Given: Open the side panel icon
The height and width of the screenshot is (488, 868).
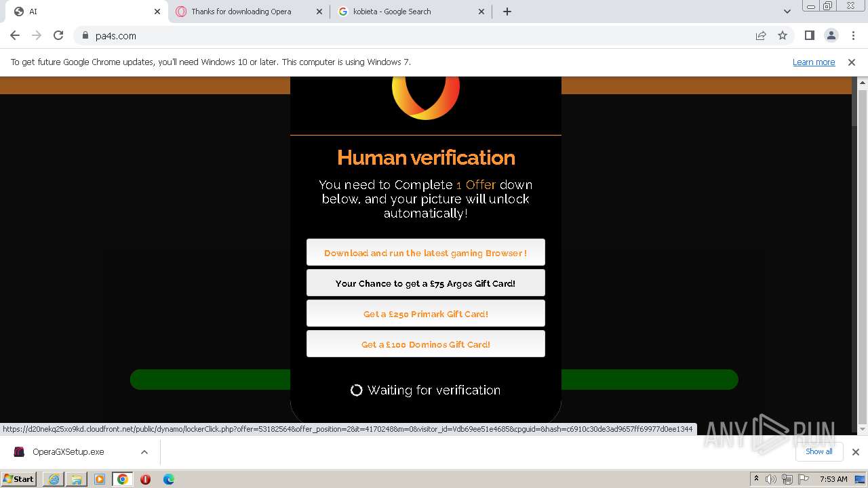Looking at the screenshot, I should pos(809,35).
